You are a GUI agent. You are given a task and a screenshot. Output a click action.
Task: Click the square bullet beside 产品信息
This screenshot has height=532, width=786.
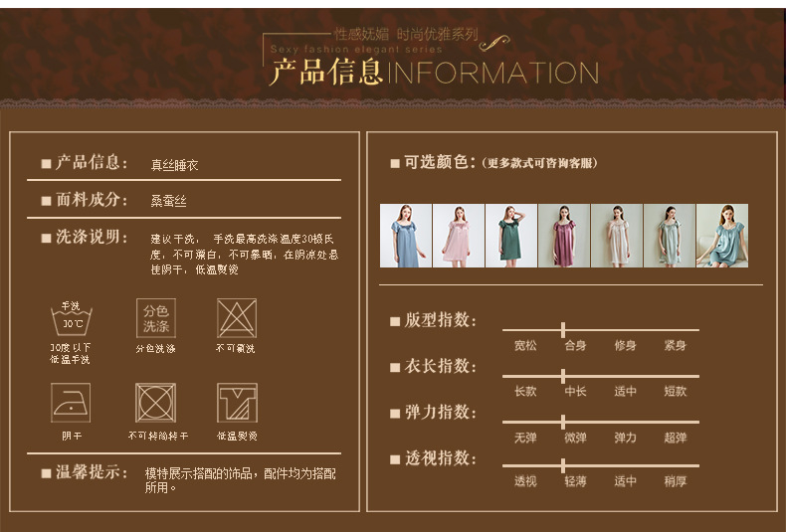[x=46, y=163]
